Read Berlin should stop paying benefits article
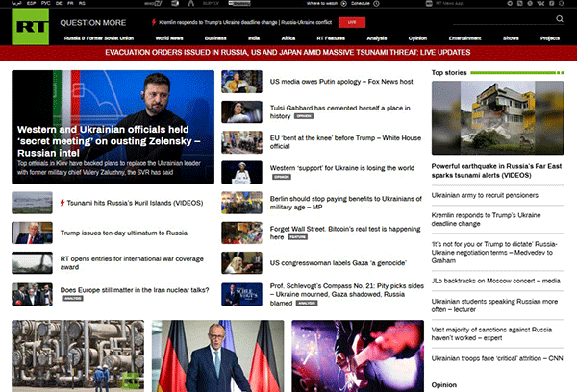Image resolution: width=577 pixels, height=392 pixels. pos(346,203)
